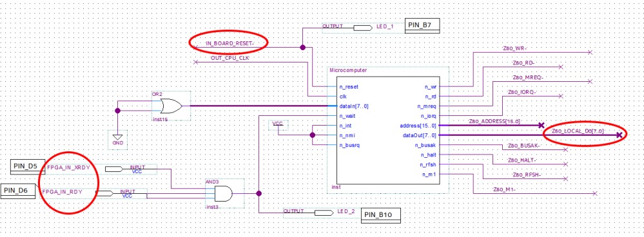Click the PIN_B7 assignment box
Screen dimensions: 644x237
tap(422, 26)
